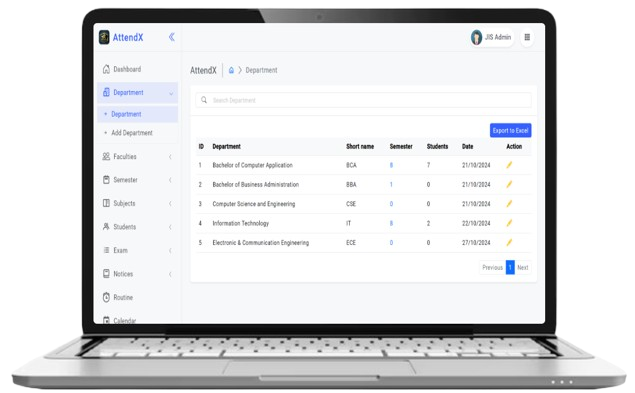This screenshot has height=393, width=635.
Task: Open the grid menu icon beside JIS Admin
Action: [527, 37]
